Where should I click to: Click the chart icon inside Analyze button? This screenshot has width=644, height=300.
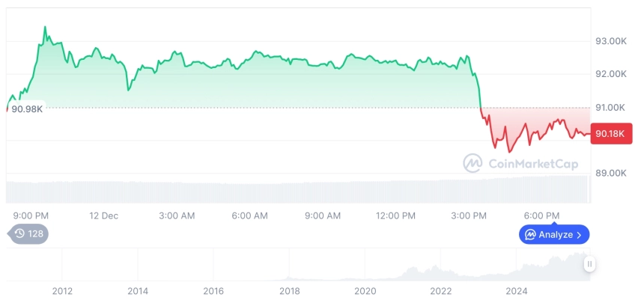[x=530, y=235]
